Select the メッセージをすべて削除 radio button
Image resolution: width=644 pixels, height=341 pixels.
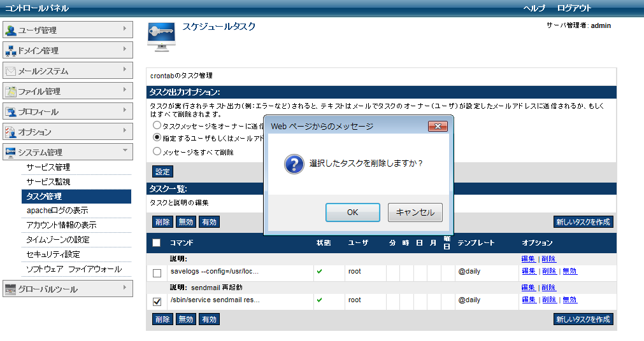pyautogui.click(x=157, y=151)
